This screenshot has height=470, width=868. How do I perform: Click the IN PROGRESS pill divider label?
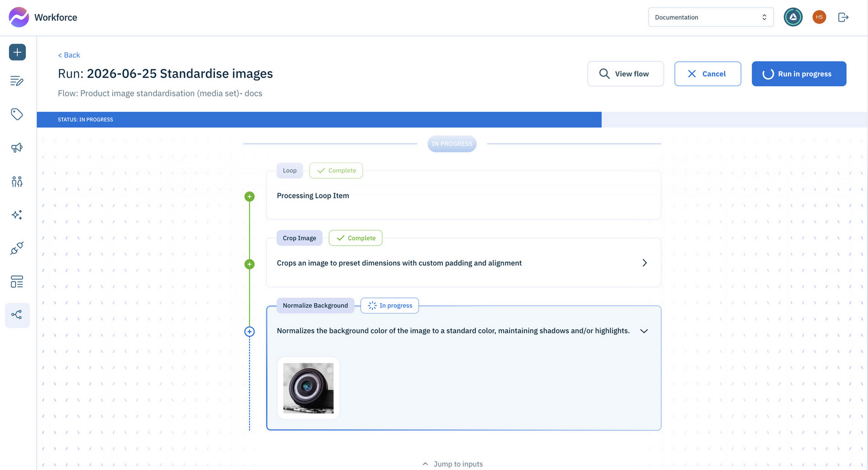[x=452, y=144]
